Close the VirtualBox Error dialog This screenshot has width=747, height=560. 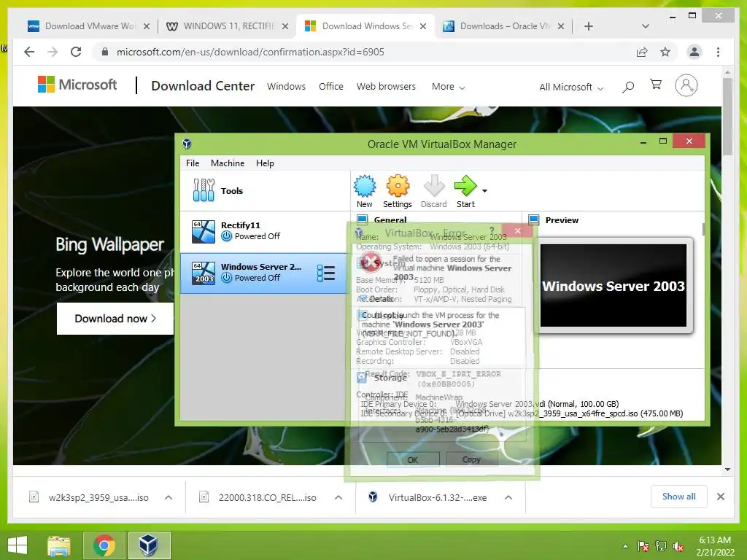518,231
